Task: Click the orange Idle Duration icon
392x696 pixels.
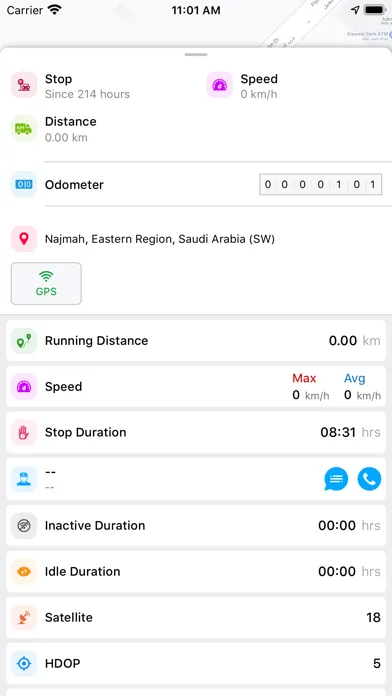Action: 24,571
